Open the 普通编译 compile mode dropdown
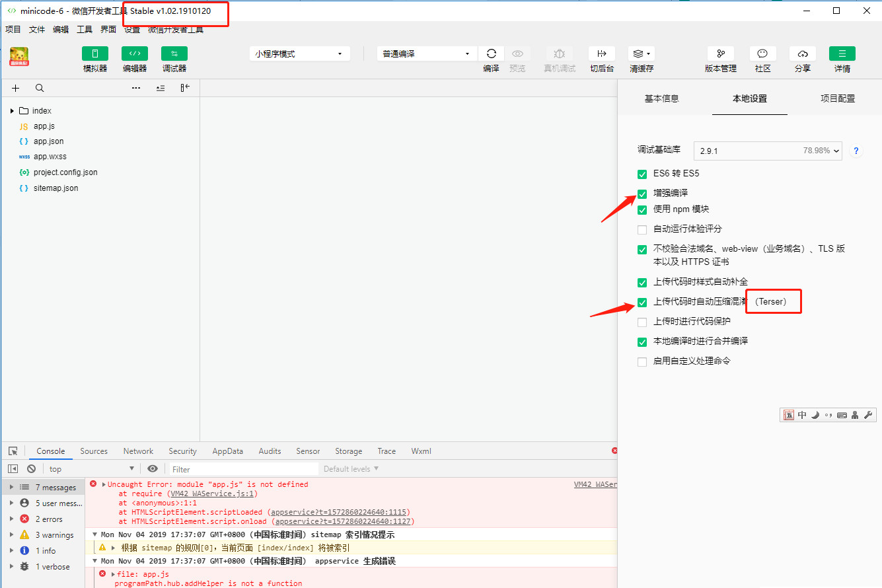This screenshot has height=588, width=882. [x=427, y=54]
